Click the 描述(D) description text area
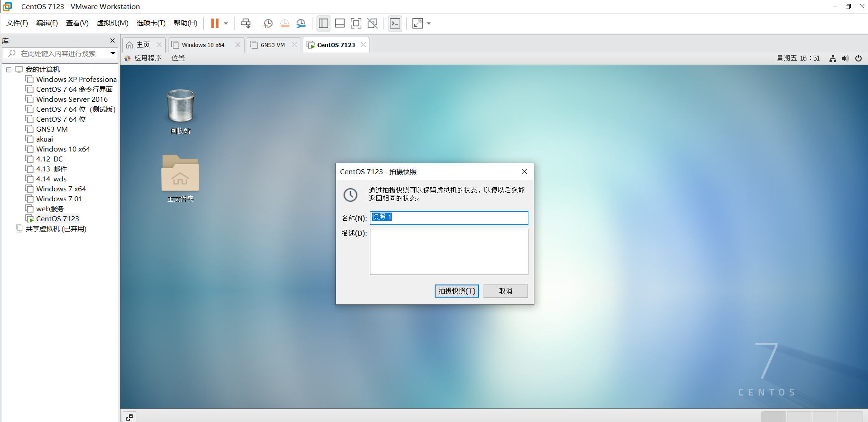Image resolution: width=868 pixels, height=422 pixels. click(449, 252)
